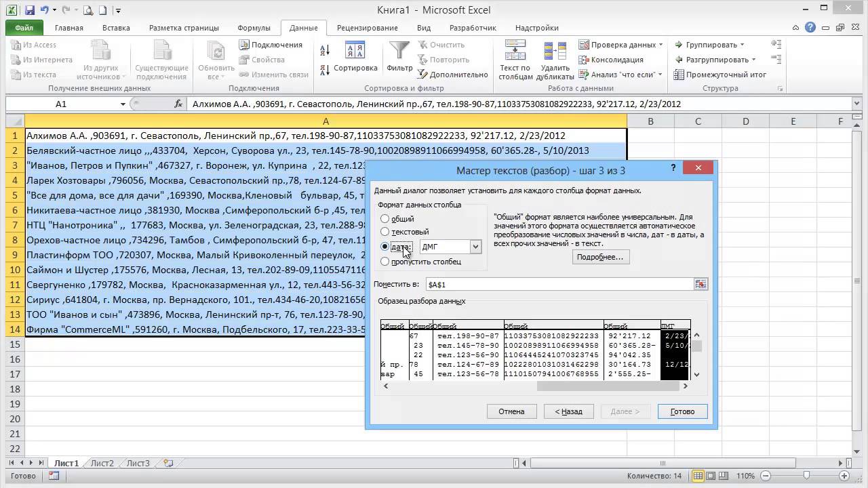The height and width of the screenshot is (488, 868).
Task: Switch to the Рецензирование tab
Action: (367, 28)
